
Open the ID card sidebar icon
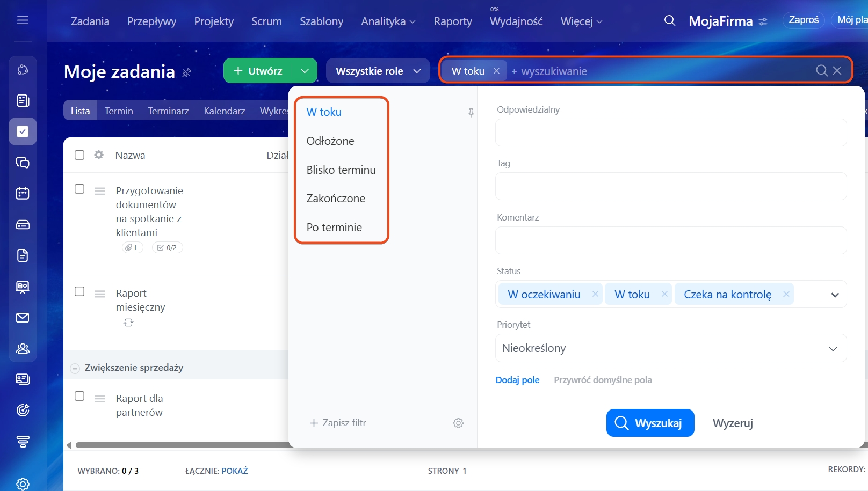23,379
